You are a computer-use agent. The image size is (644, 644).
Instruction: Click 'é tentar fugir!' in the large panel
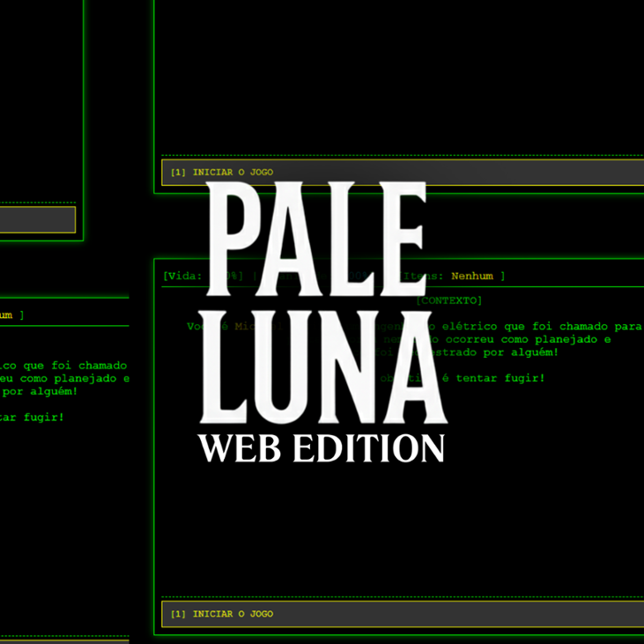click(493, 378)
